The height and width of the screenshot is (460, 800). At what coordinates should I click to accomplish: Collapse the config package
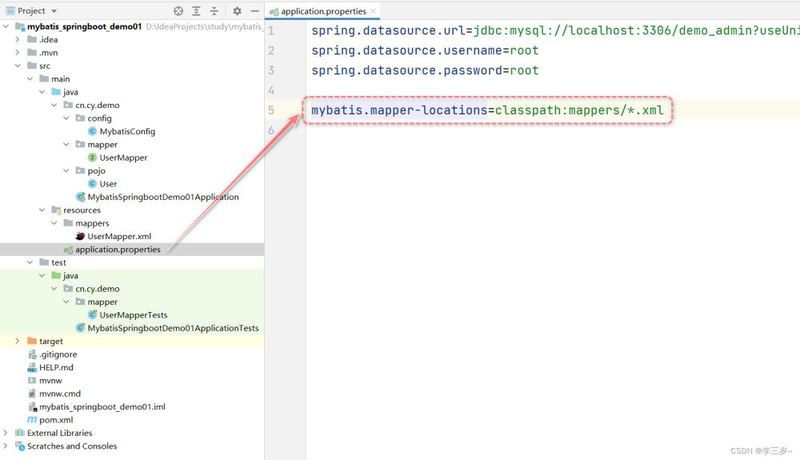(x=66, y=118)
